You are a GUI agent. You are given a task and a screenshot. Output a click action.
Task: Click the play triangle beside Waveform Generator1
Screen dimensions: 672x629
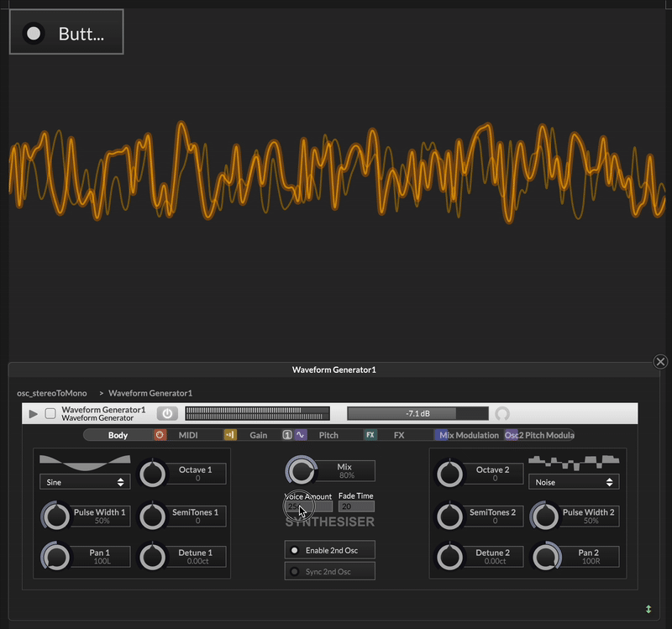pyautogui.click(x=34, y=413)
